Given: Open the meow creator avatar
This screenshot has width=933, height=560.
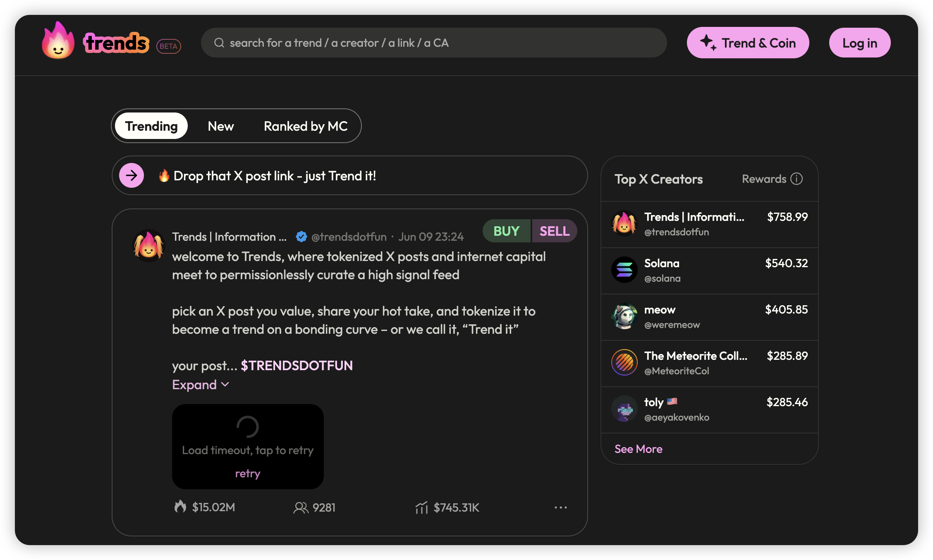Looking at the screenshot, I should [x=624, y=316].
